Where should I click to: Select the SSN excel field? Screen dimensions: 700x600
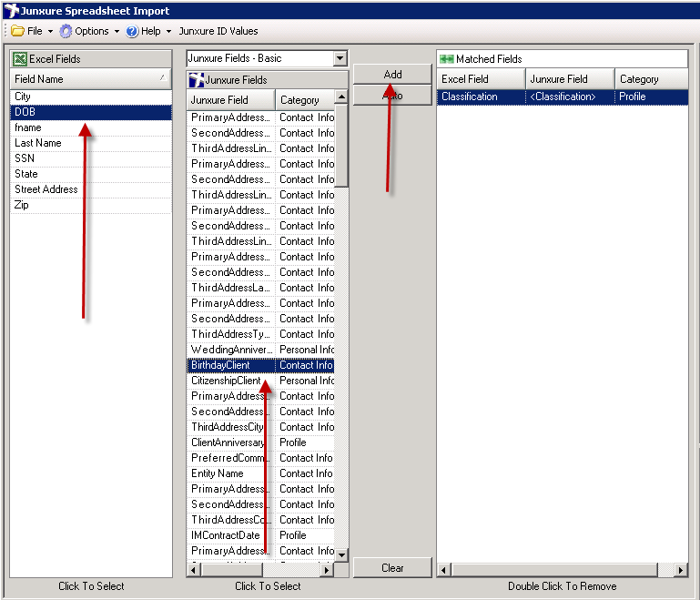[91, 158]
